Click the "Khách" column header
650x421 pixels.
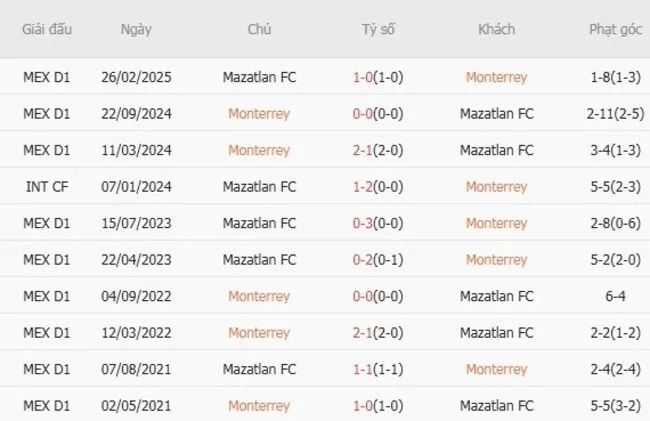tap(496, 29)
